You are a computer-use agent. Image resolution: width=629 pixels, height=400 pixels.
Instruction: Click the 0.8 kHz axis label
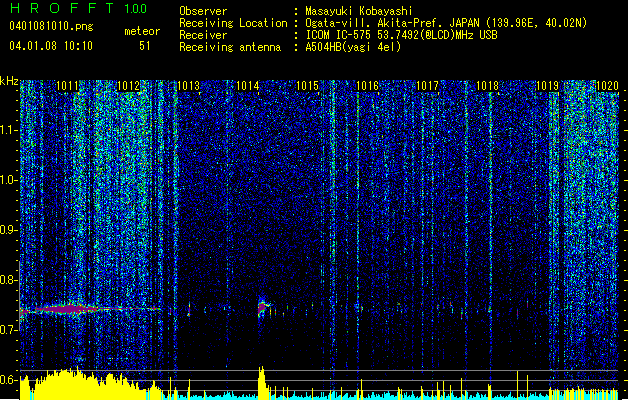coord(9,280)
